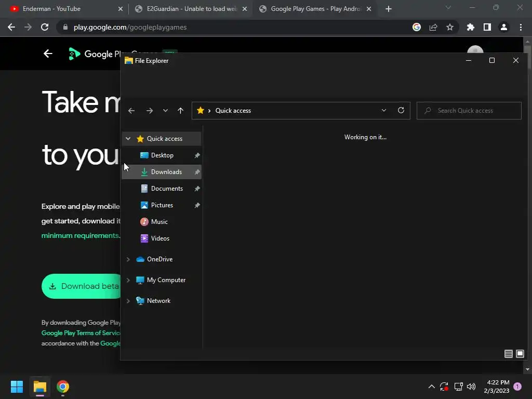
Task: Switch to details view layout
Action: click(x=508, y=354)
